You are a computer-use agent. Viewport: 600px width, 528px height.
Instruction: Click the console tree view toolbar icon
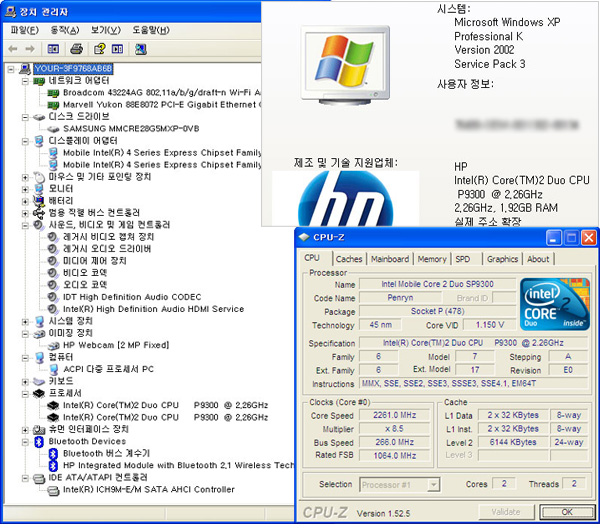click(53, 49)
